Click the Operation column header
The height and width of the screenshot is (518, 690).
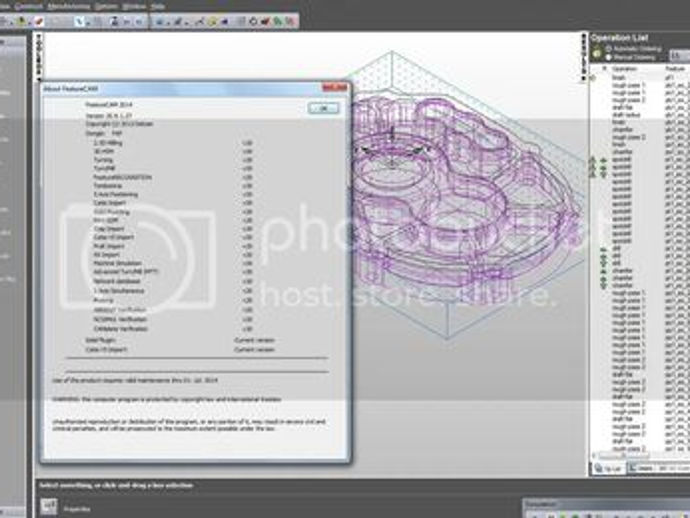coord(624,69)
